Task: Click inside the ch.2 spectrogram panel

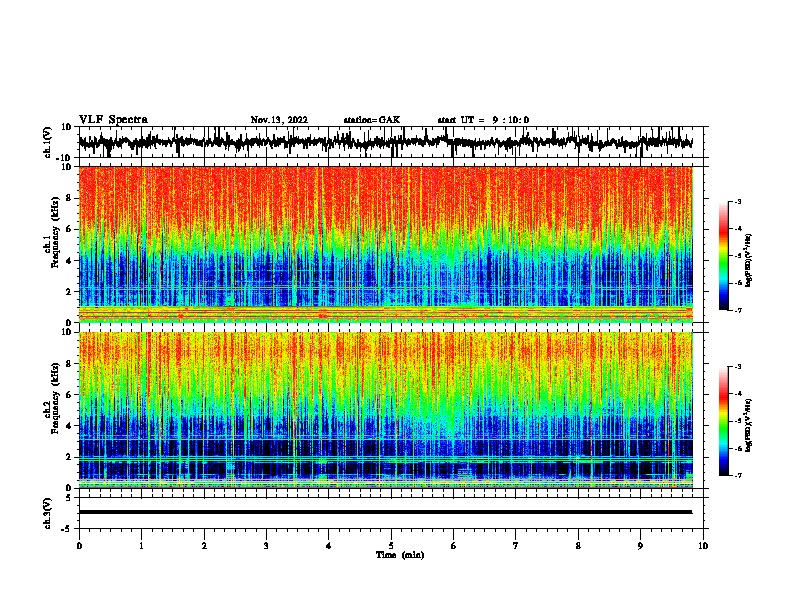Action: click(385, 410)
